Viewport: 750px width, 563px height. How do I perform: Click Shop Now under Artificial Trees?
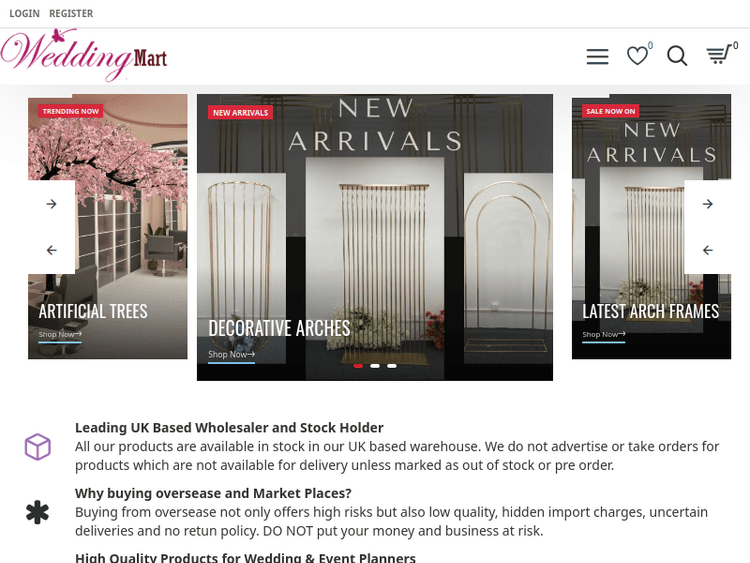tap(60, 335)
